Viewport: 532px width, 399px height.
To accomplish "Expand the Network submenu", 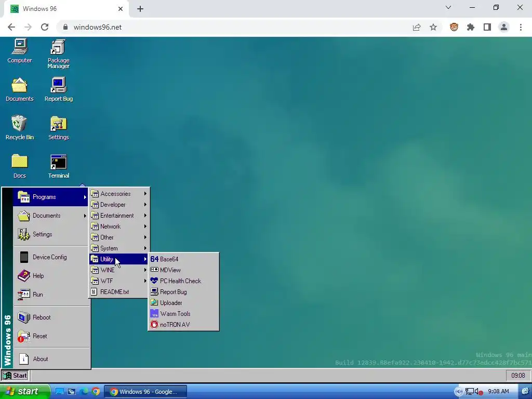I will pos(119,227).
